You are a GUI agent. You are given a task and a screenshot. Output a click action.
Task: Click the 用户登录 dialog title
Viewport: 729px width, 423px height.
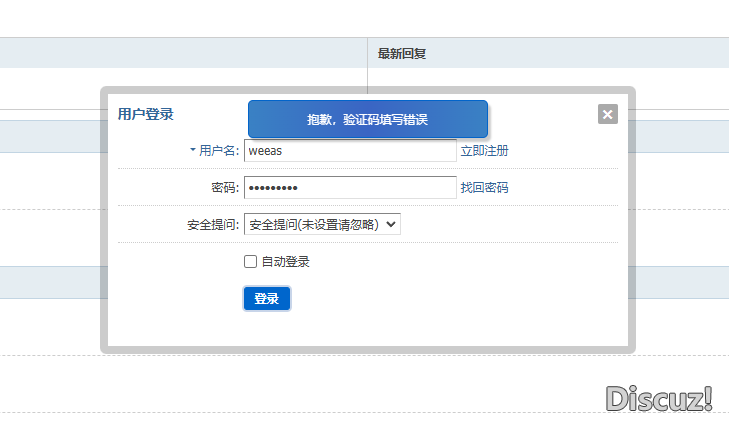pyautogui.click(x=146, y=114)
